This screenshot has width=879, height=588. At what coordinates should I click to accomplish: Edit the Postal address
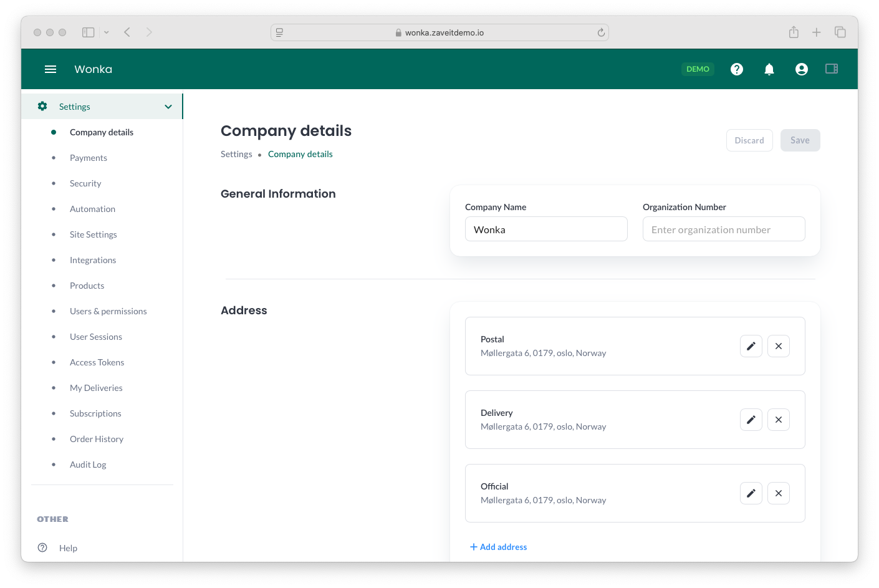coord(751,346)
